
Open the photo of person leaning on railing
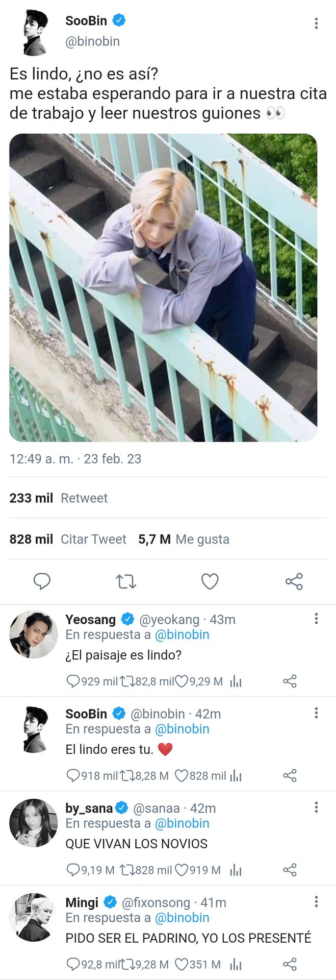(x=163, y=287)
